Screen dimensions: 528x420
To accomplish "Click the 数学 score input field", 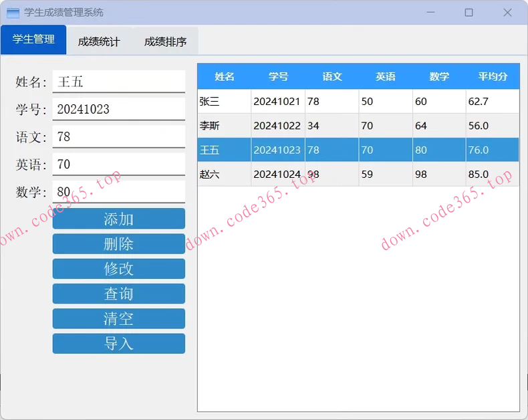I will click(118, 192).
